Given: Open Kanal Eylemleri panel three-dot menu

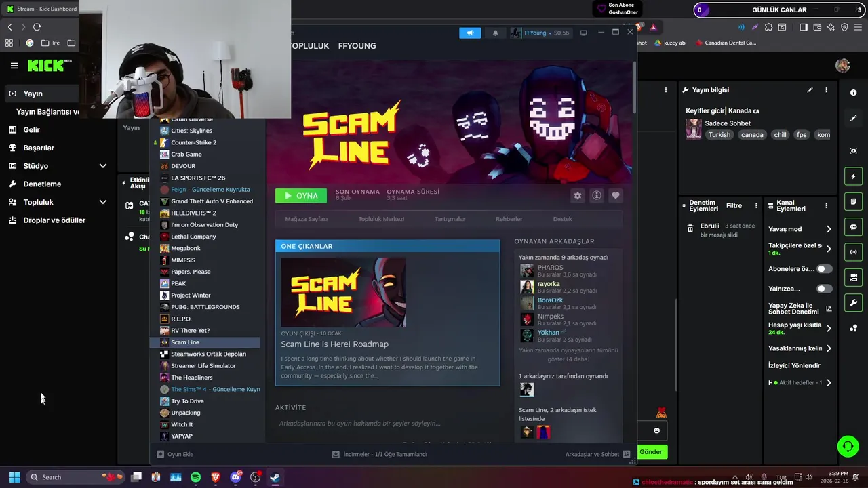Looking at the screenshot, I should click(826, 205).
